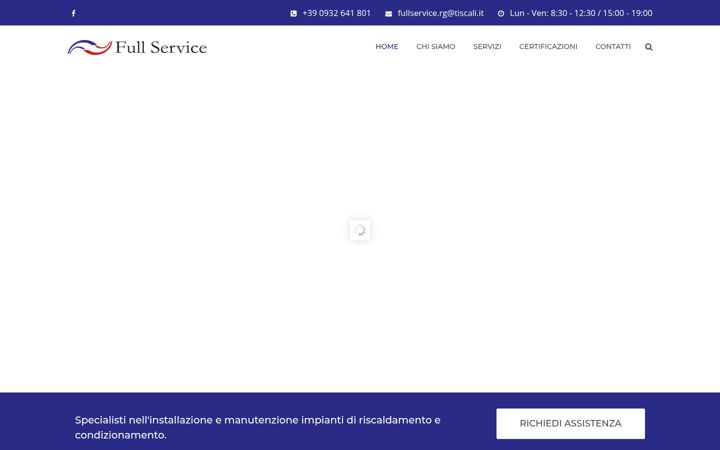
Task: Click the loading spinner in the slider area
Action: [x=360, y=230]
